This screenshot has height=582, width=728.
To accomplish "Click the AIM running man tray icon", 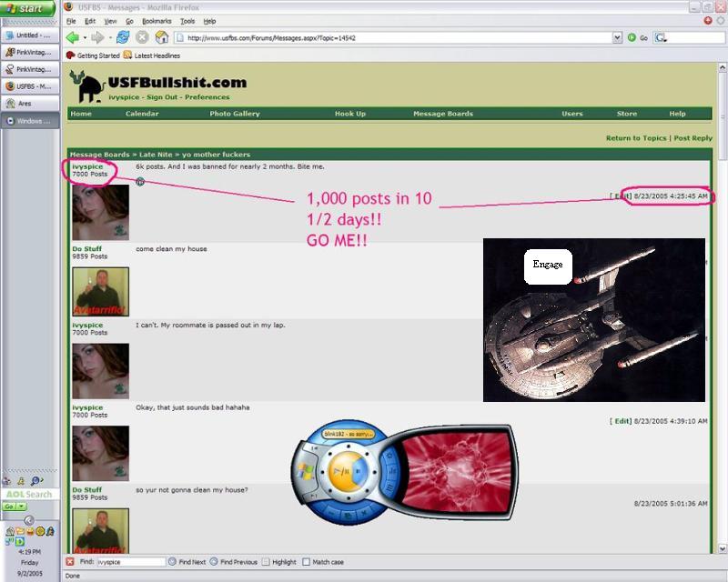I will [50, 531].
